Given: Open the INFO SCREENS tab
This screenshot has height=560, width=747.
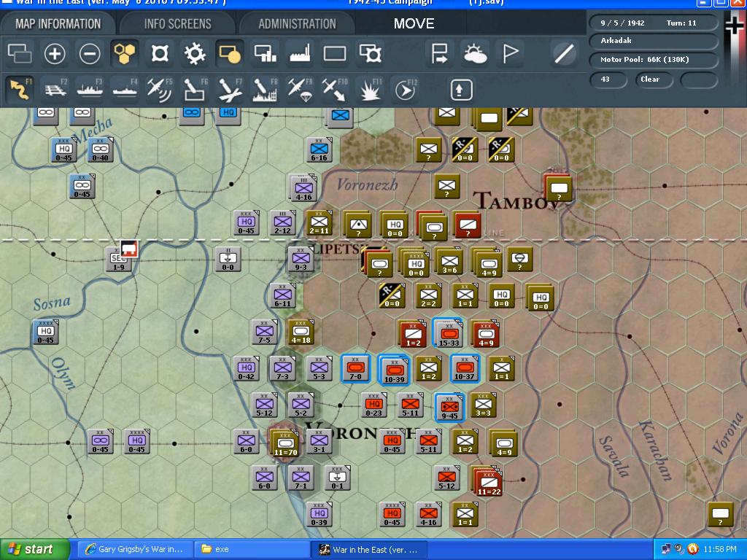Looking at the screenshot, I should click(178, 23).
